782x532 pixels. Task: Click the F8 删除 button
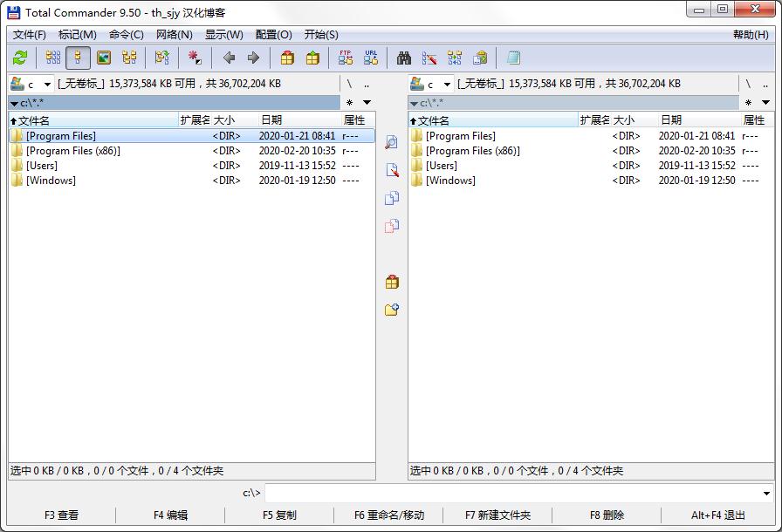click(x=607, y=515)
